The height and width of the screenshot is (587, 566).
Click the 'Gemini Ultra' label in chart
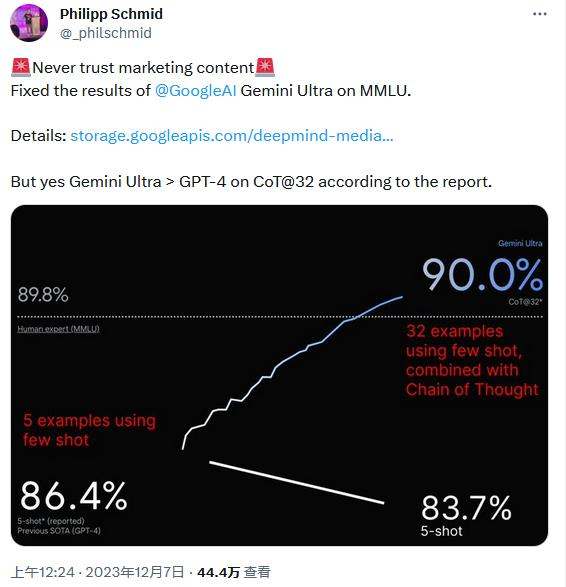pyautogui.click(x=520, y=243)
